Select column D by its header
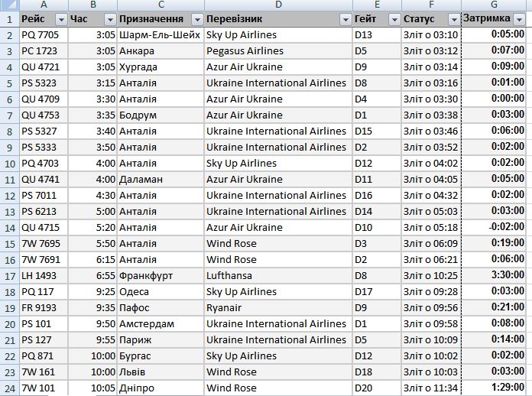 [278, 5]
